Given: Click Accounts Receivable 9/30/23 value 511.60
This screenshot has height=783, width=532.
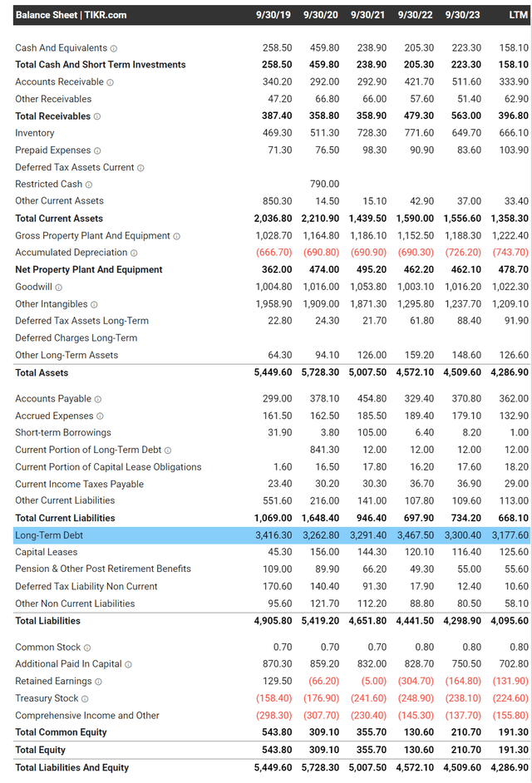Looking at the screenshot, I should pos(466,81).
